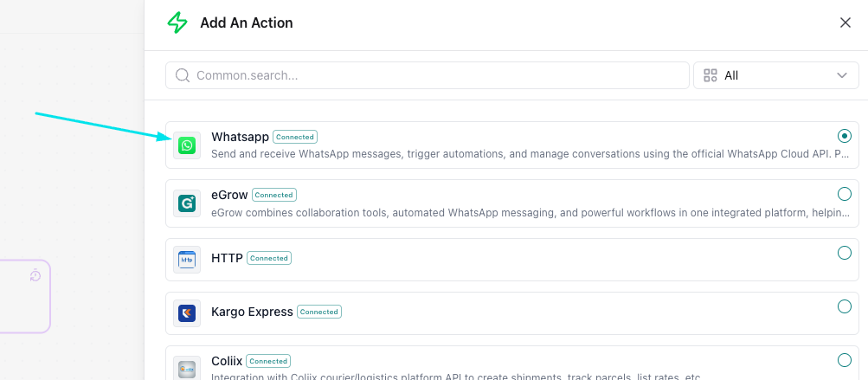
Task: Expand the filter dropdown chevron arrow
Action: 842,75
